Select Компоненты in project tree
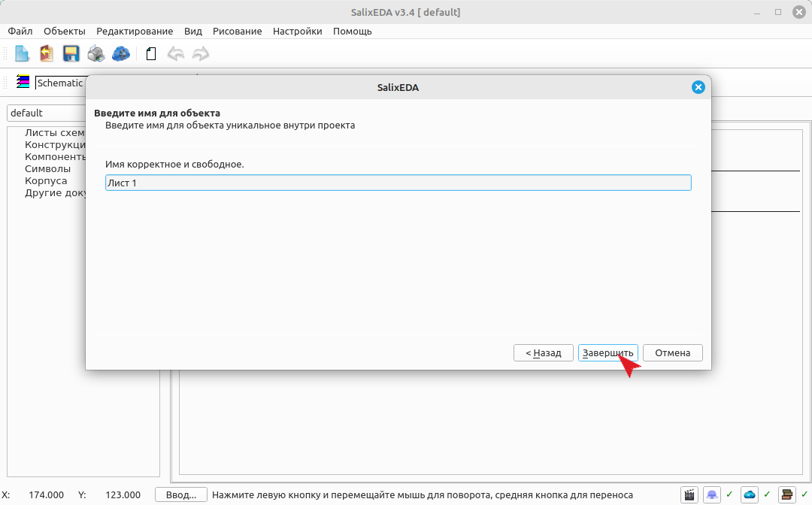The image size is (812, 505). click(55, 156)
